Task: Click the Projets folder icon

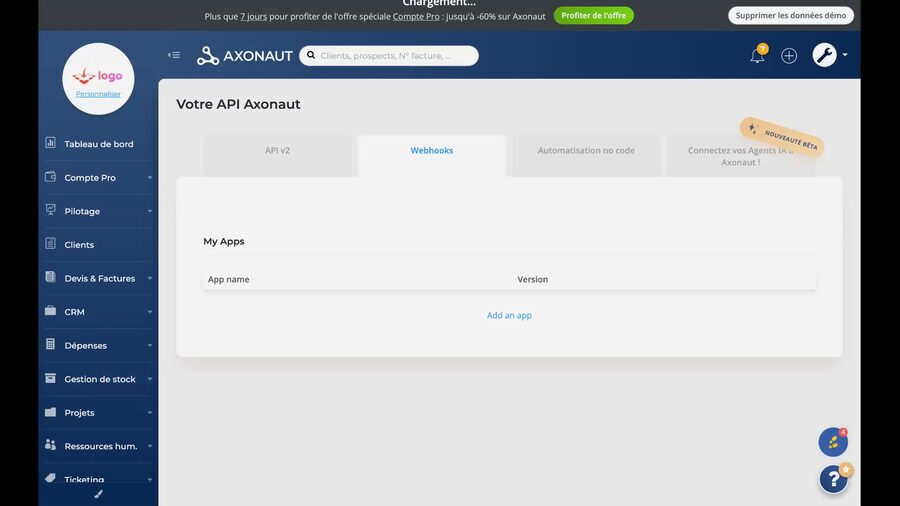Action: (x=51, y=412)
